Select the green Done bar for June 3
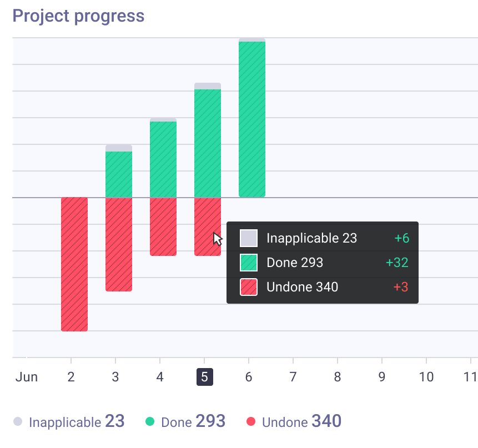The width and height of the screenshot is (478, 448). pyautogui.click(x=119, y=174)
